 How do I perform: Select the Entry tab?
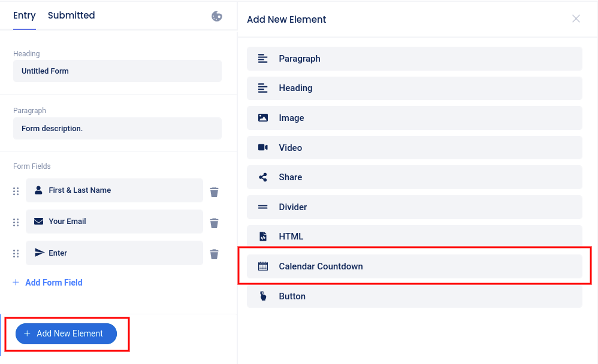pos(25,16)
